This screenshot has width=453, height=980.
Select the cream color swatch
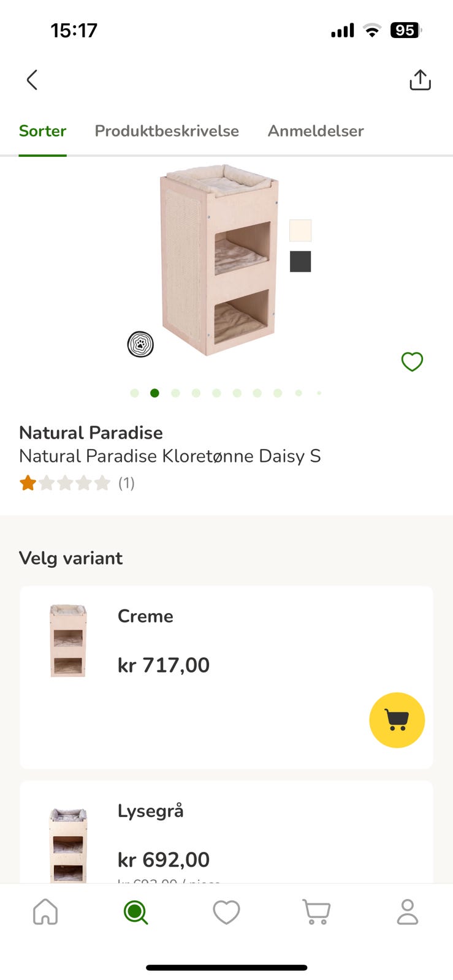point(300,230)
